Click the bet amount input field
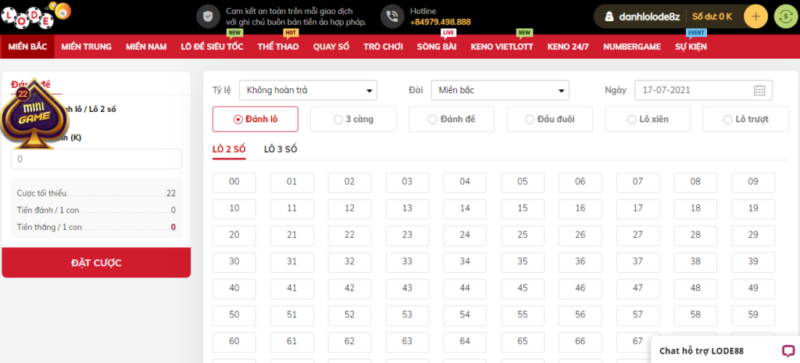This screenshot has height=363, width=800. pyautogui.click(x=96, y=159)
